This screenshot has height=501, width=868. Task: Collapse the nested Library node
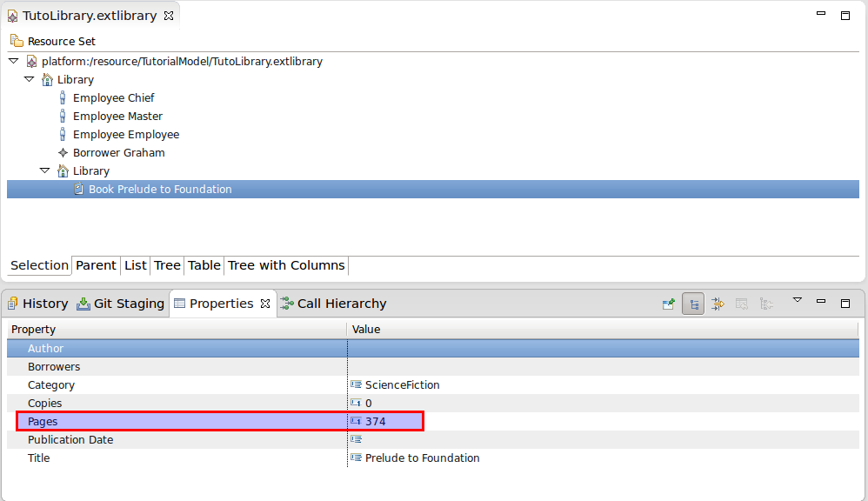(x=44, y=170)
